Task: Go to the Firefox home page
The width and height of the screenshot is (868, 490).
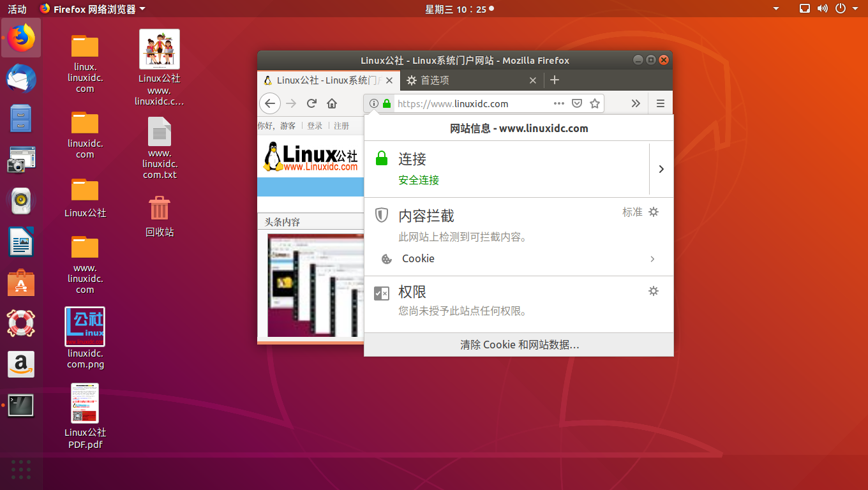Action: pyautogui.click(x=332, y=103)
